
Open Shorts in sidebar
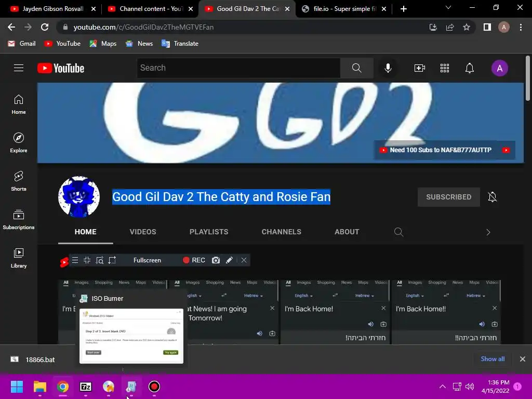click(x=19, y=181)
